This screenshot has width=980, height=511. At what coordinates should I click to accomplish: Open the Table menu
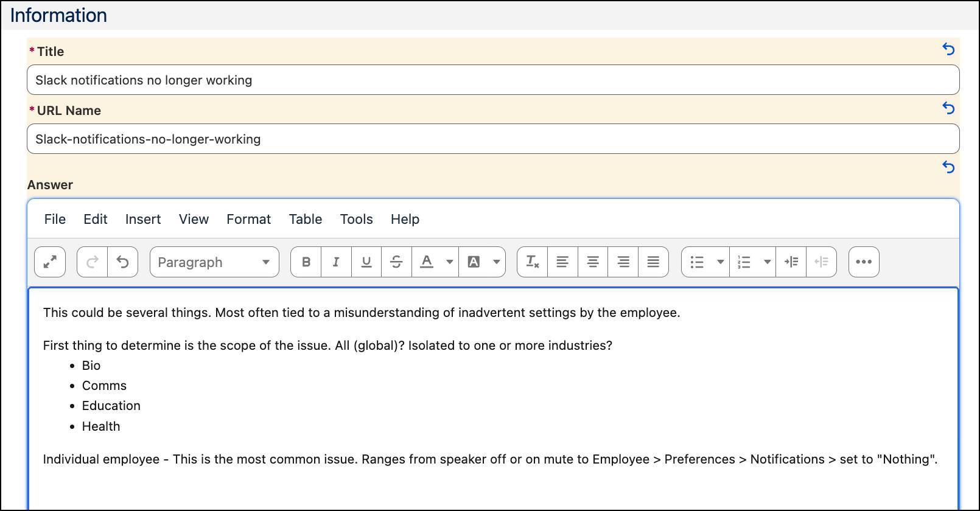click(306, 219)
